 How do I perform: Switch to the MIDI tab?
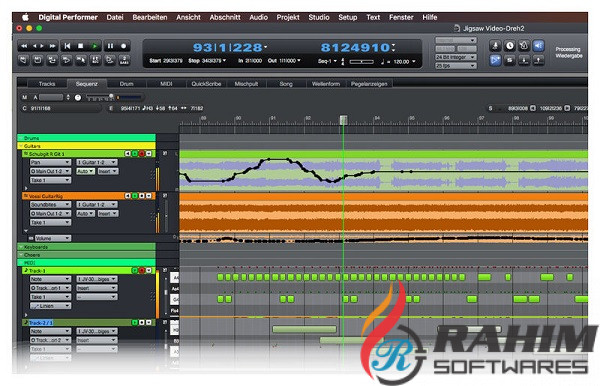tap(166, 84)
